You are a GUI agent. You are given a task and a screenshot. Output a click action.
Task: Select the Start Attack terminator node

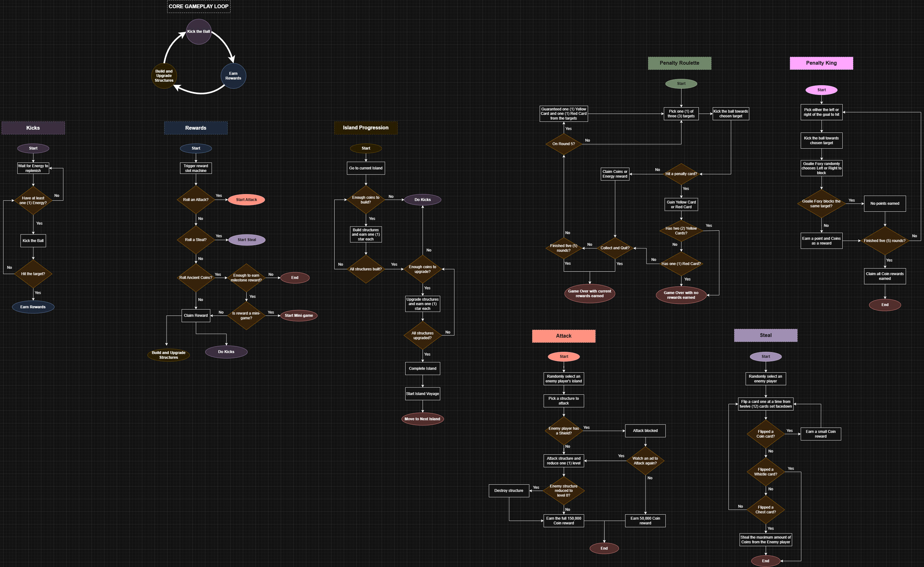pos(246,200)
